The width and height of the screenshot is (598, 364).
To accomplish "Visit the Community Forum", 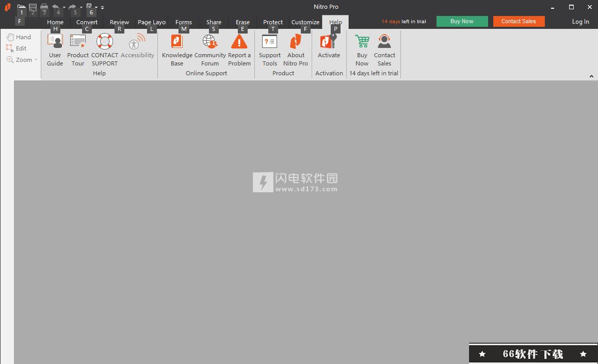I will pyautogui.click(x=210, y=50).
